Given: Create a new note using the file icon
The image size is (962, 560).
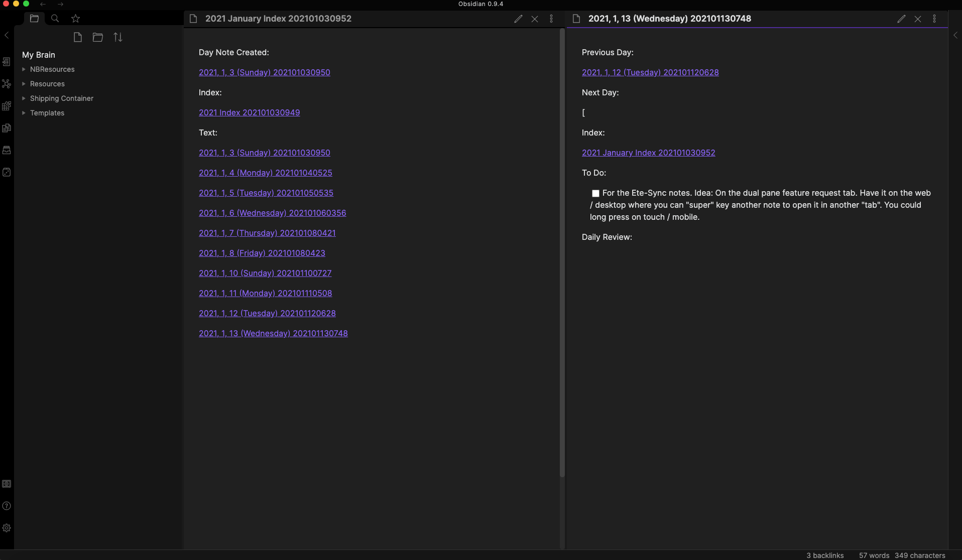Looking at the screenshot, I should [78, 37].
